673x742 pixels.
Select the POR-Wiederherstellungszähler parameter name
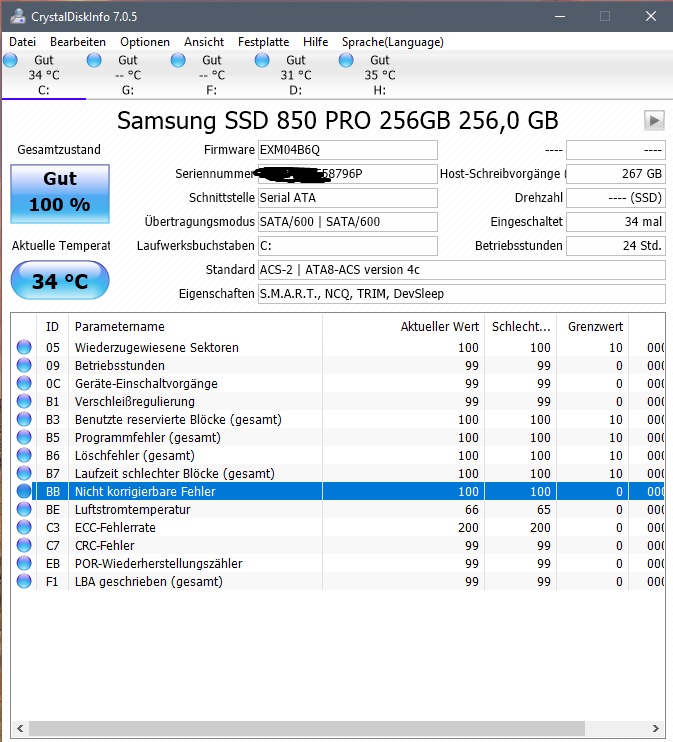coord(159,564)
